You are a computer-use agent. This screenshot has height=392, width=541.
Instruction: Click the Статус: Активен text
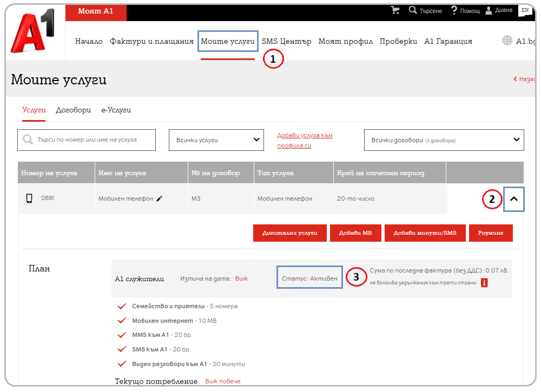tap(309, 278)
